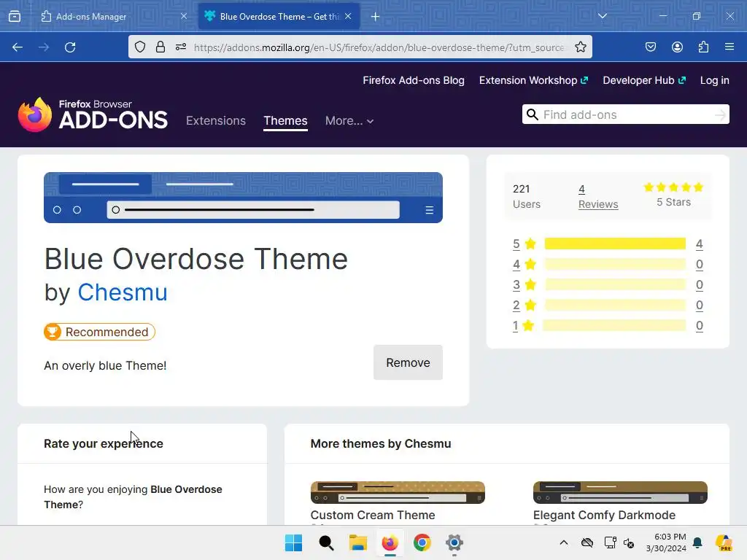Open the Elegant Comfy Darkmode thumbnail

[620, 492]
